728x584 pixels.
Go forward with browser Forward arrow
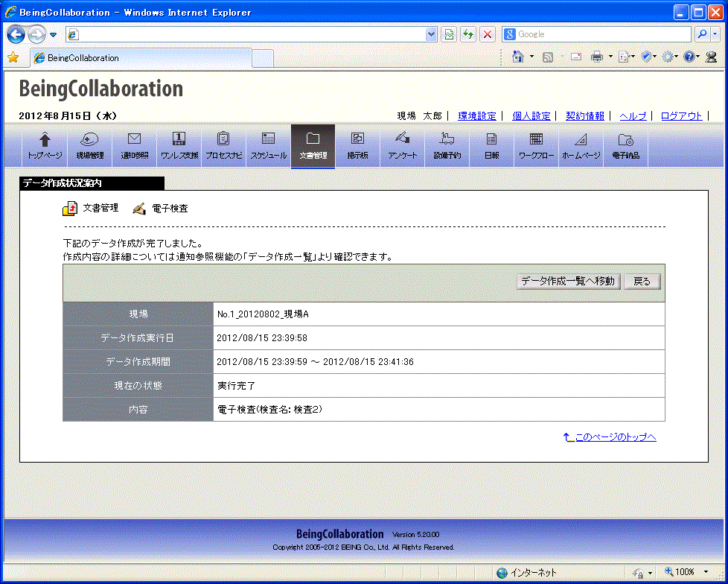[36, 34]
